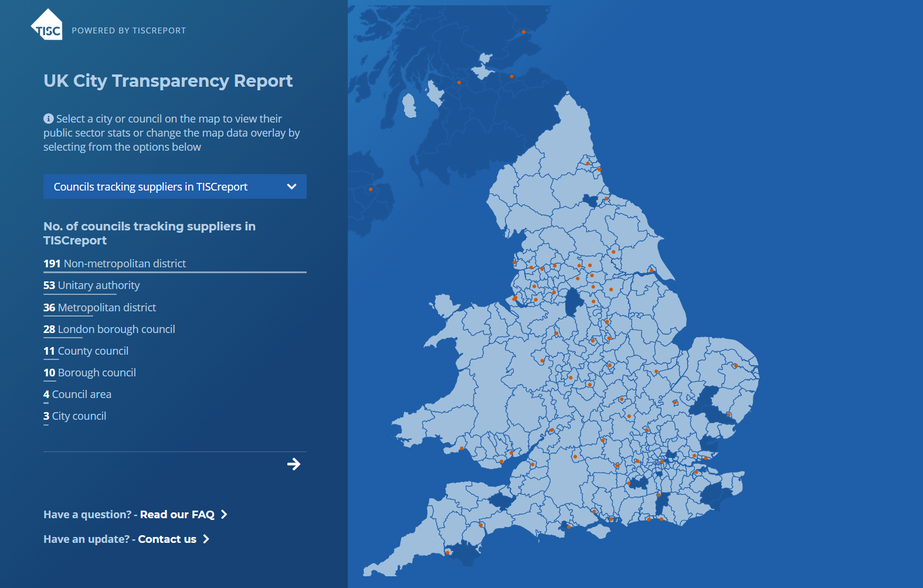Open the Contact us link
The image size is (923, 588).
coord(167,539)
